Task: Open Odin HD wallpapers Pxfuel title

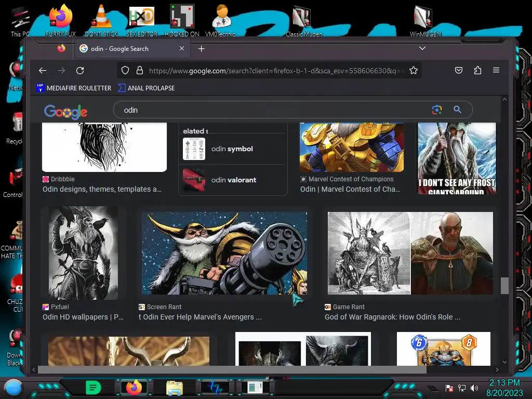Action: tap(83, 317)
